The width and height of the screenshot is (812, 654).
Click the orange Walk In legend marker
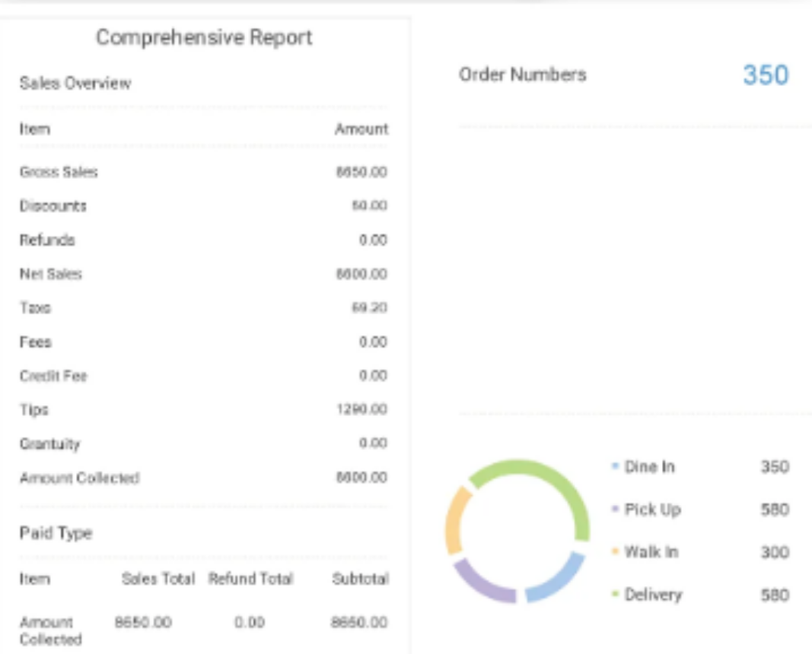pos(615,551)
